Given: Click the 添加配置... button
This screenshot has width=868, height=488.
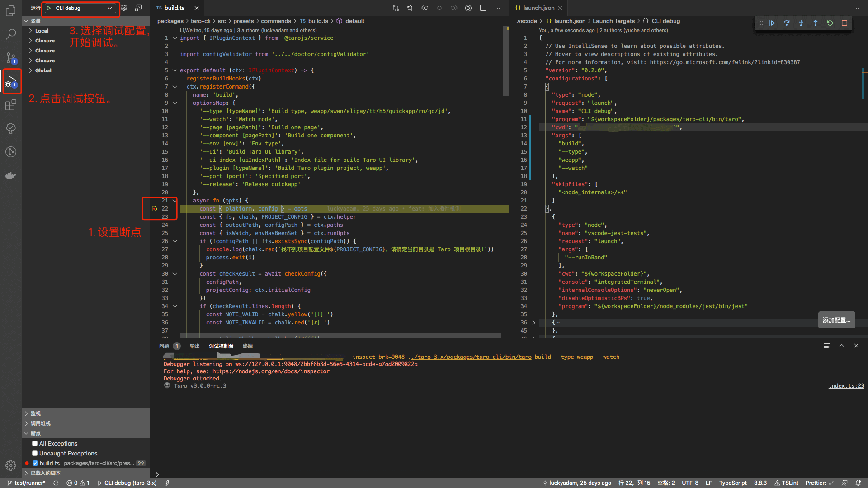Looking at the screenshot, I should tap(836, 320).
